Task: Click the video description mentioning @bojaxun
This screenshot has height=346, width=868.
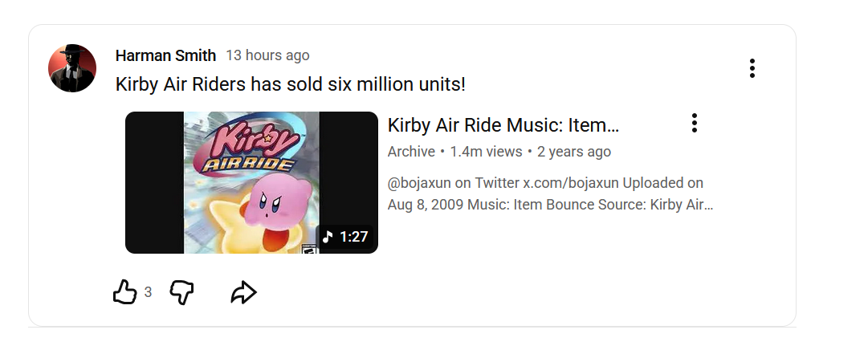Action: [550, 193]
